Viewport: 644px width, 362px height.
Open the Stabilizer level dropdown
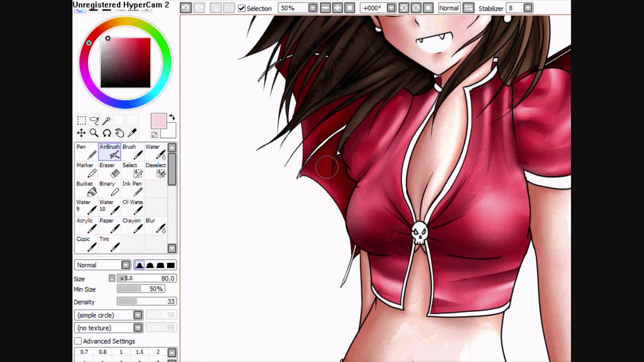pyautogui.click(x=528, y=8)
